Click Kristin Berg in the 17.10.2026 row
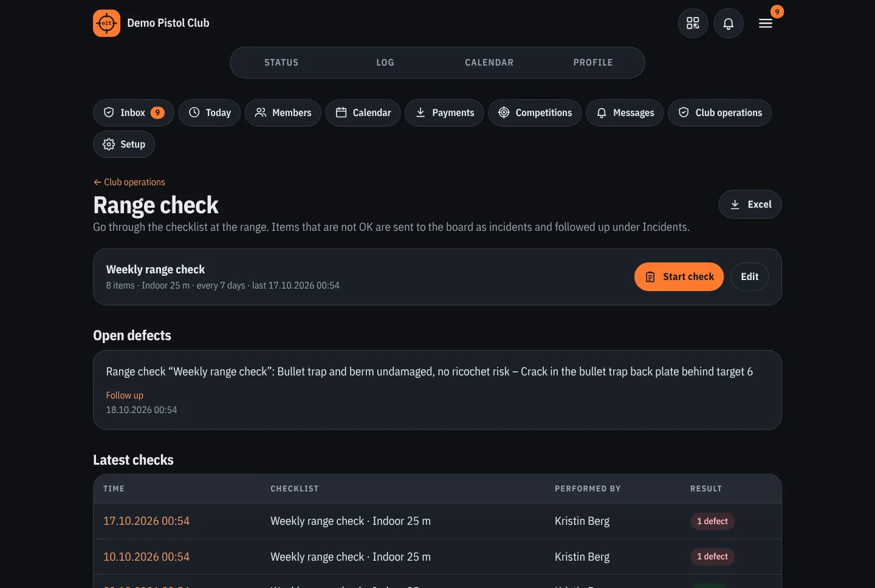Screen dimensions: 875x588 click(x=582, y=521)
